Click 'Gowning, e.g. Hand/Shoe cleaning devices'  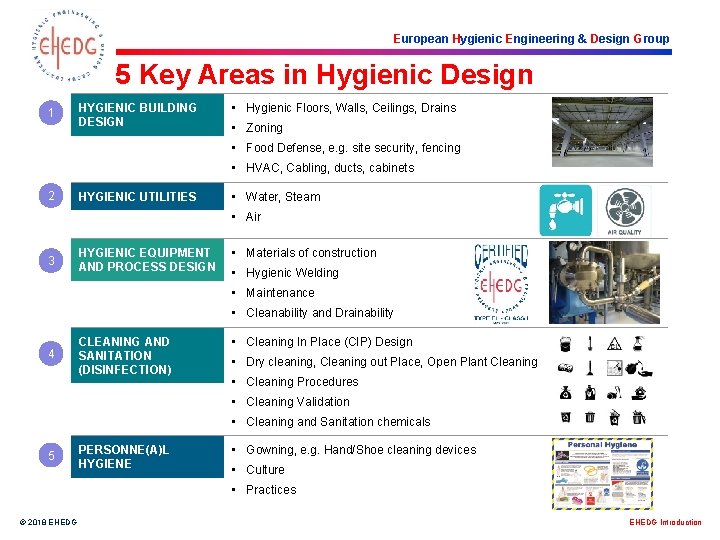point(361,450)
